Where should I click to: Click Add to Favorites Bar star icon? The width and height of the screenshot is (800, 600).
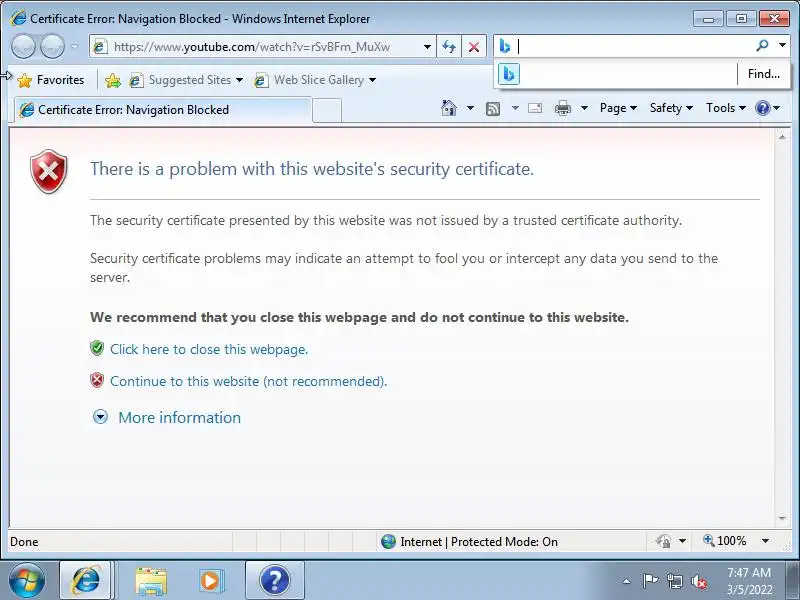113,80
